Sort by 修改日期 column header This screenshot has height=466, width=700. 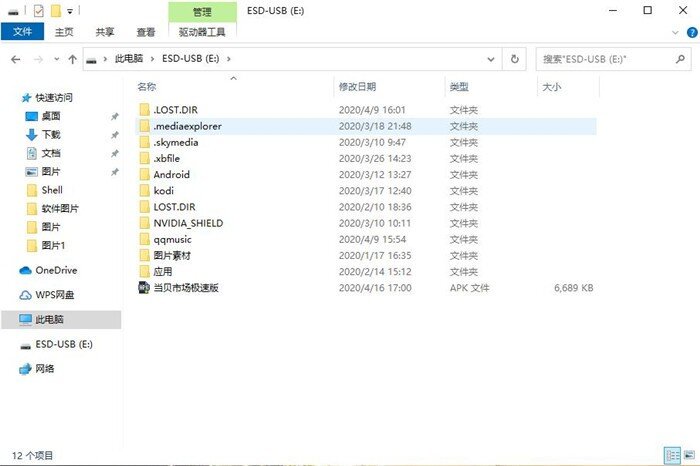pos(389,87)
